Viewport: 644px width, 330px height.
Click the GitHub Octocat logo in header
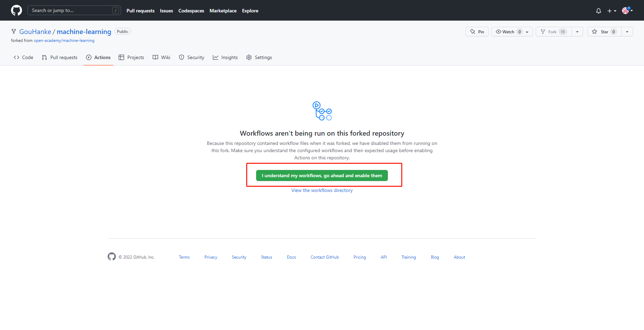17,10
